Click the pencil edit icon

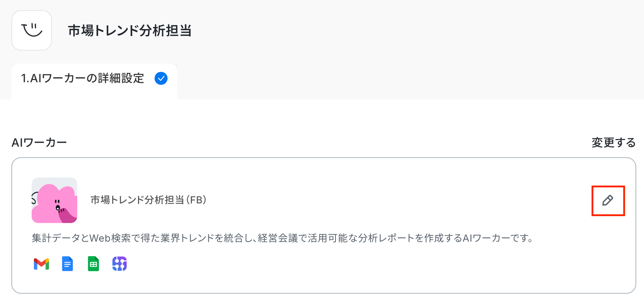pyautogui.click(x=608, y=200)
